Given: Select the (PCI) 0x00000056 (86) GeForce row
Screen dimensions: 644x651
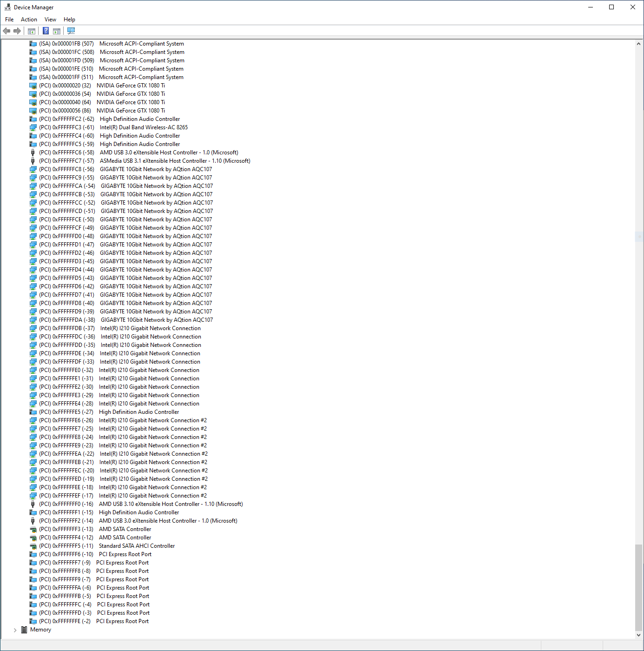Looking at the screenshot, I should pos(102,111).
